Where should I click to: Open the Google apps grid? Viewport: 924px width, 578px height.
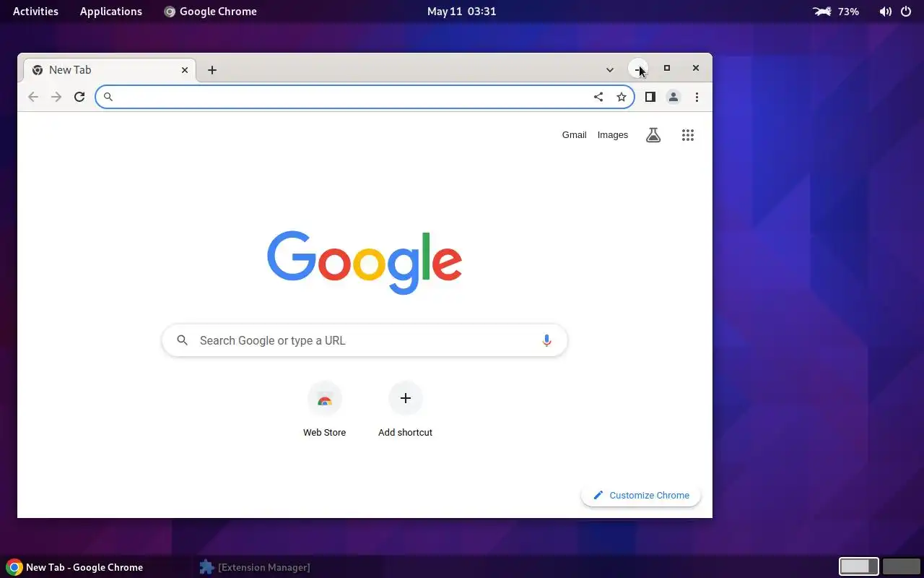pyautogui.click(x=688, y=135)
